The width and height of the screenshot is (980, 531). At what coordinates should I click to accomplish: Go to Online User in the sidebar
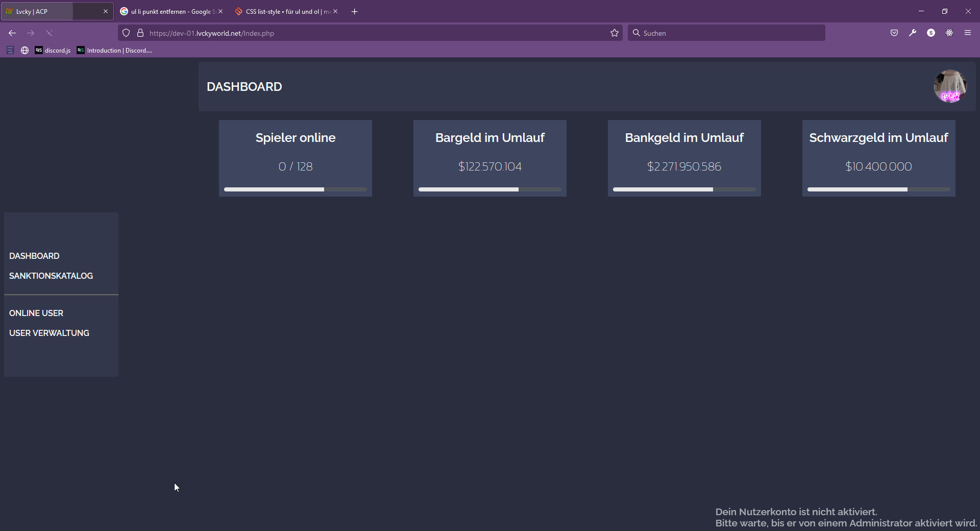pyautogui.click(x=36, y=313)
